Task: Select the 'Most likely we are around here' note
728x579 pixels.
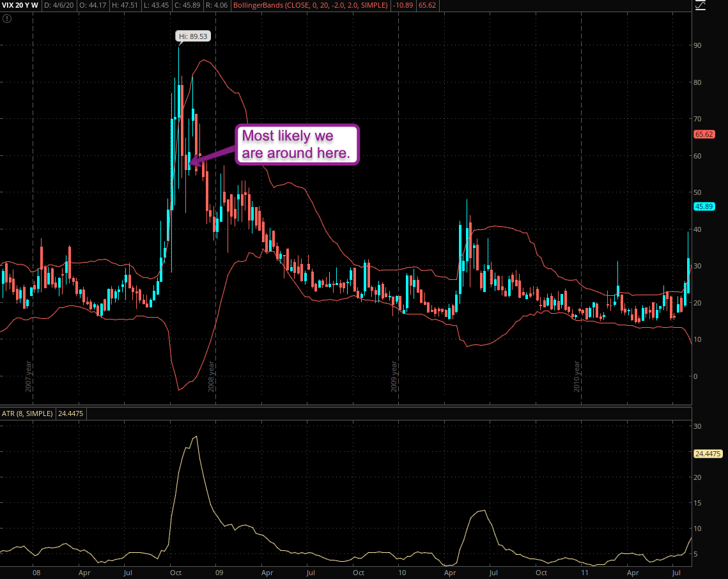Action: tap(297, 144)
